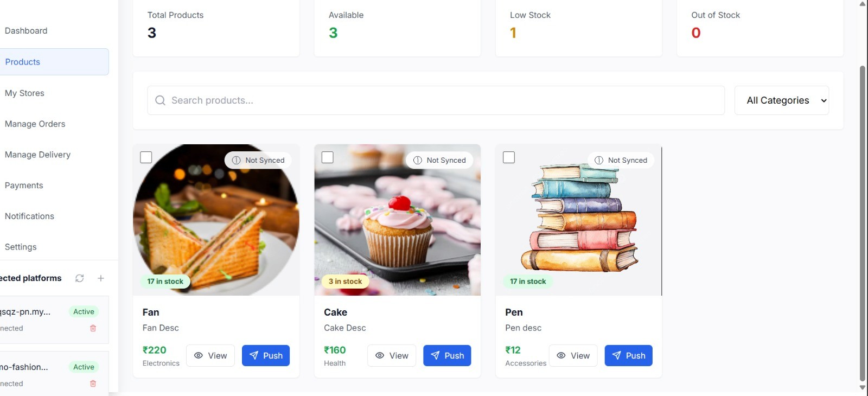Remove the fashion store using trash icon
Image resolution: width=868 pixels, height=396 pixels.
pos(93,384)
